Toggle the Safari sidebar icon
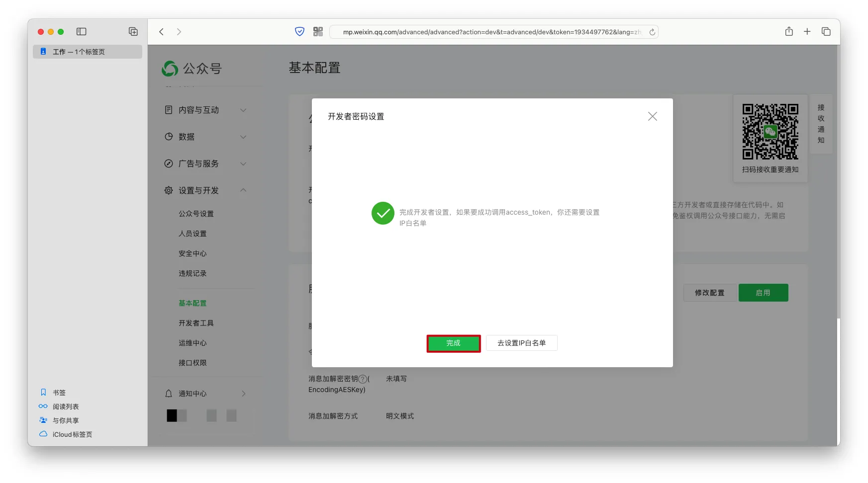 pos(82,32)
